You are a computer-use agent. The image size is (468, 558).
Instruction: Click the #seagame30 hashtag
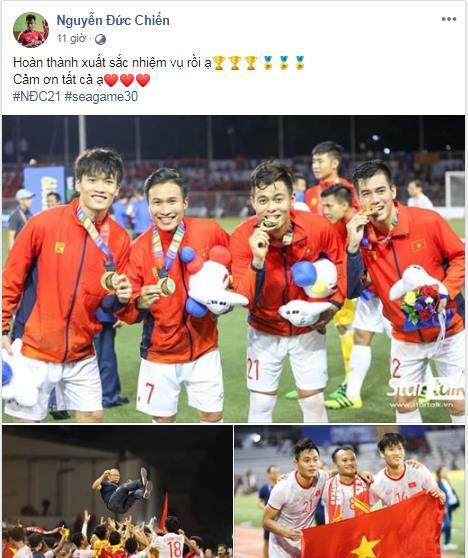click(101, 96)
